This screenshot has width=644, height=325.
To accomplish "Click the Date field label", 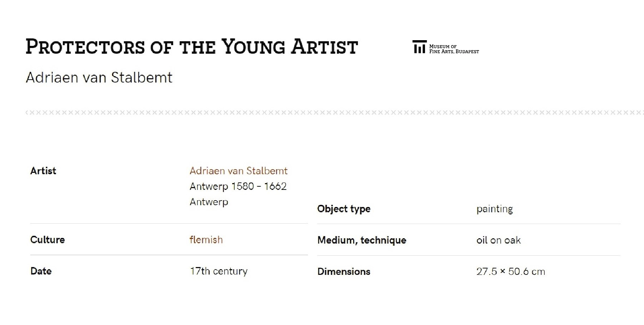I will click(41, 271).
